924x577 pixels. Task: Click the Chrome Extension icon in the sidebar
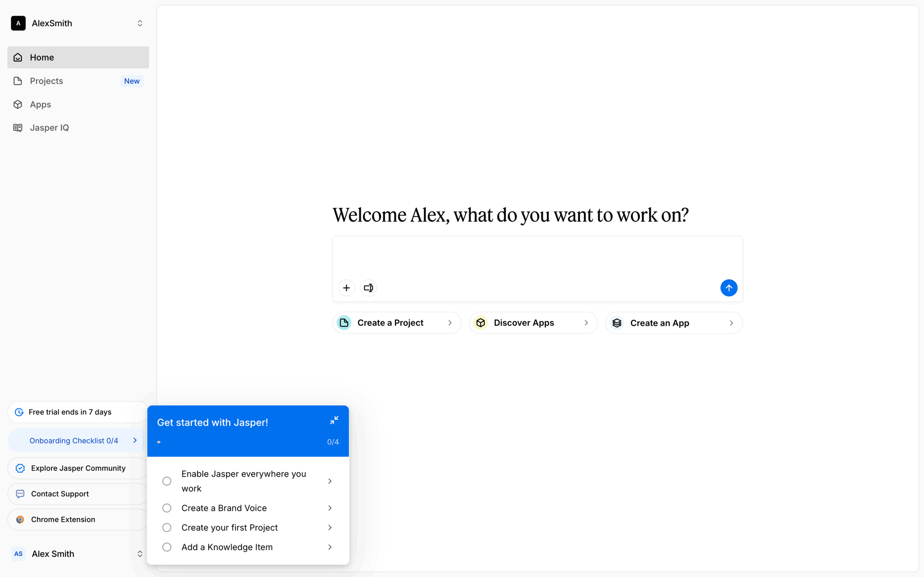coord(20,519)
